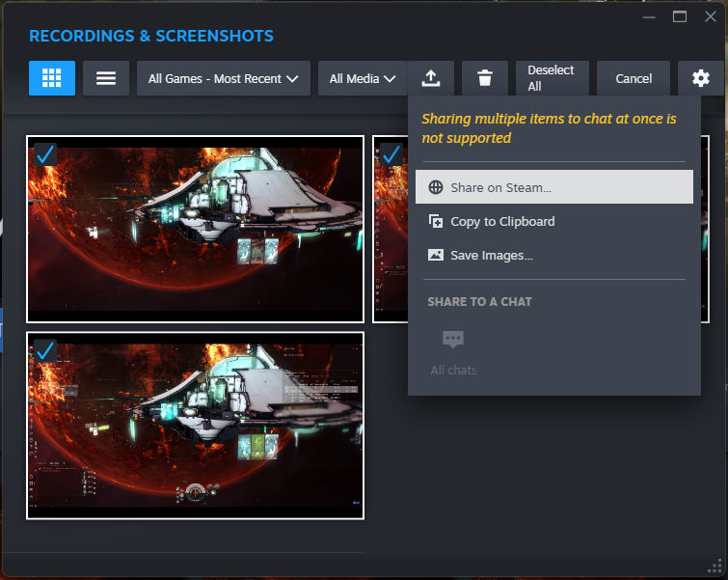Click the window resize grip
Screen dimensions: 728x580
(715, 566)
